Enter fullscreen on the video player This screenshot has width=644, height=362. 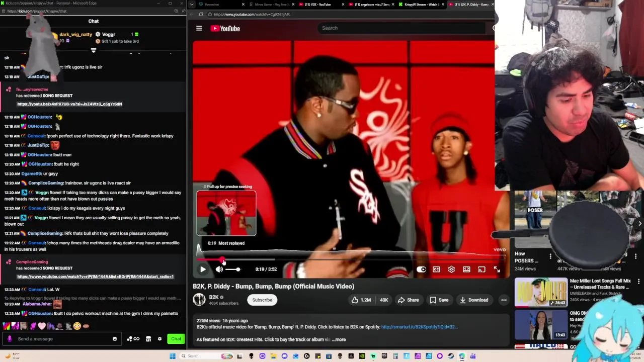coord(497,269)
